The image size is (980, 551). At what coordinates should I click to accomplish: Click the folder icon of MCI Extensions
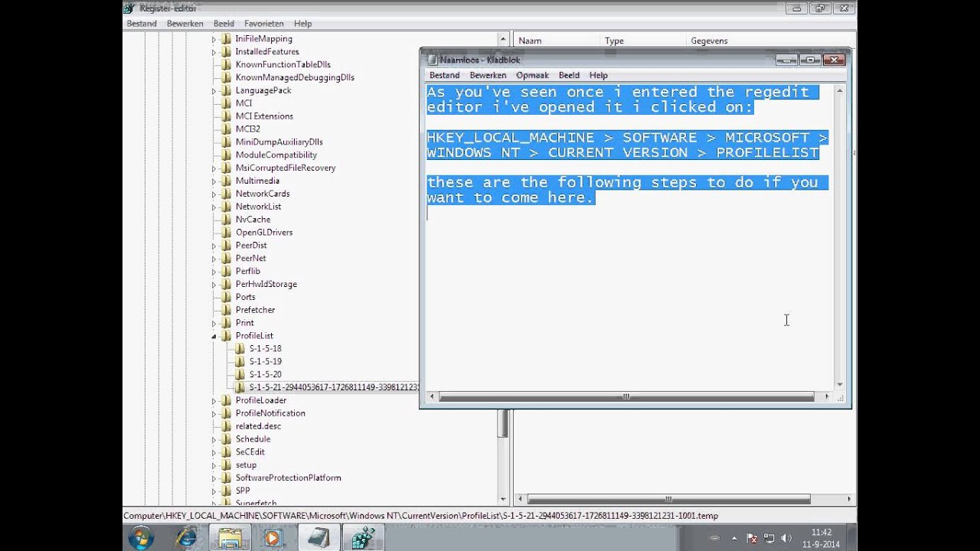click(x=226, y=116)
